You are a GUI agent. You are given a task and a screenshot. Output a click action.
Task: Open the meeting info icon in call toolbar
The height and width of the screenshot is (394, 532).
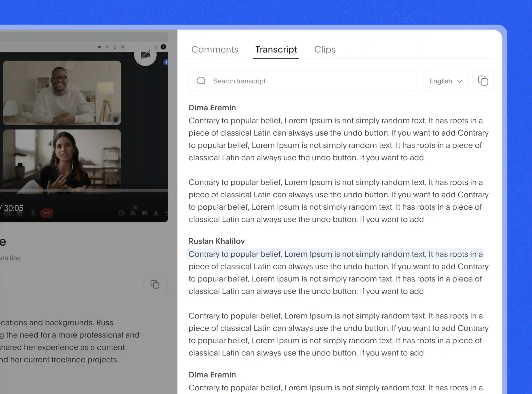(121, 213)
